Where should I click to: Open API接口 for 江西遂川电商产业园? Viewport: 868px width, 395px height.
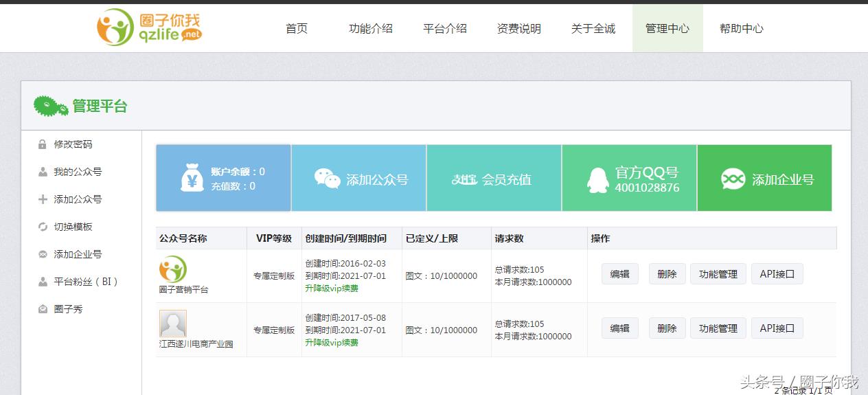pos(777,328)
